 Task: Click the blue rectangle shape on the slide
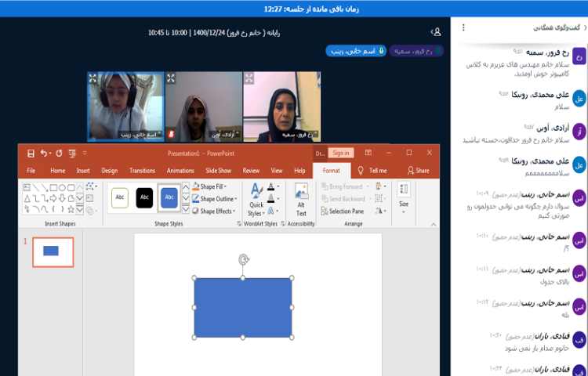[x=243, y=308]
